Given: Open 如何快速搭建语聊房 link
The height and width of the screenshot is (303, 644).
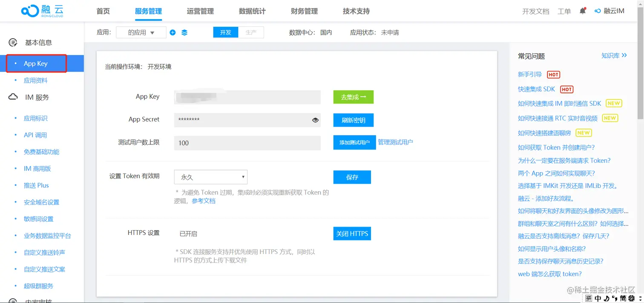Looking at the screenshot, I should click(x=544, y=133).
